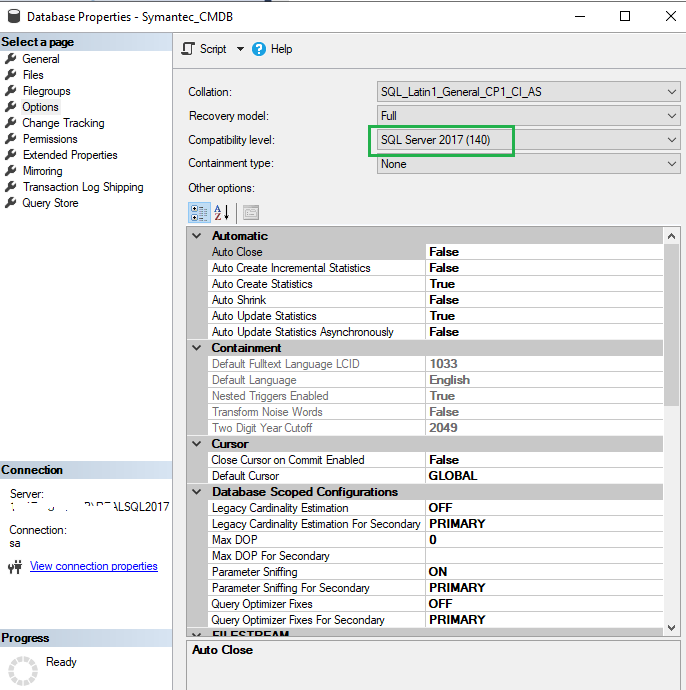Click the Max DOP For Secondary value field
Viewport: 686px width, 690px height.
544,556
